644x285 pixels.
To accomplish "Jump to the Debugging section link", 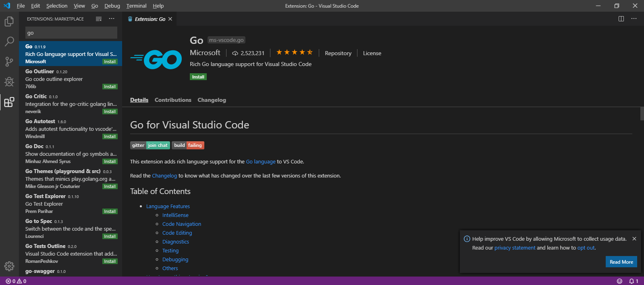I will (175, 259).
